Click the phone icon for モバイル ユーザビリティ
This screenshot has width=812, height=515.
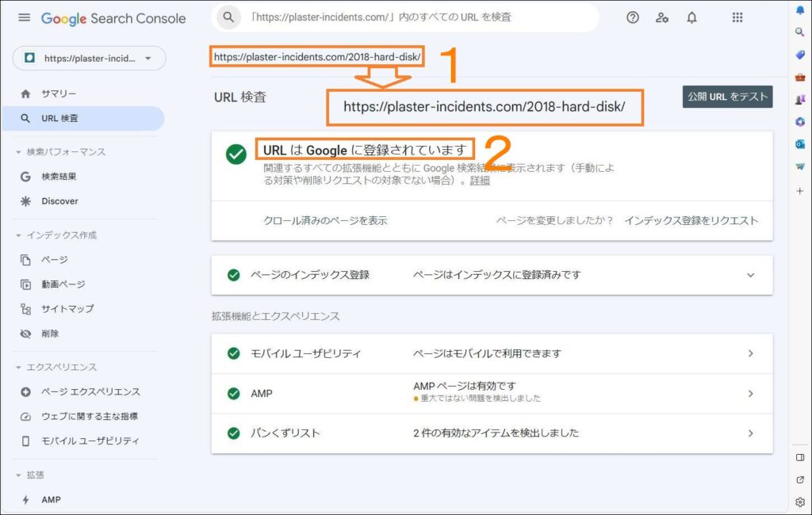point(25,441)
